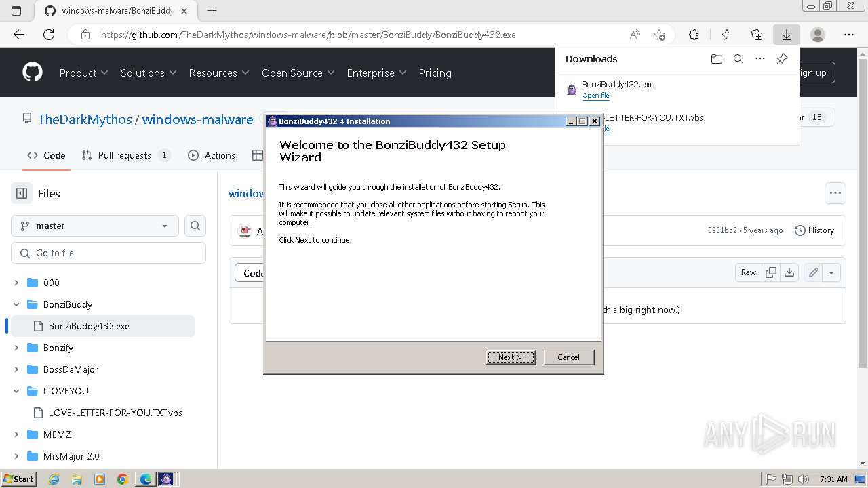Click the GitHub logo icon
This screenshot has height=488, width=868.
pos(32,73)
